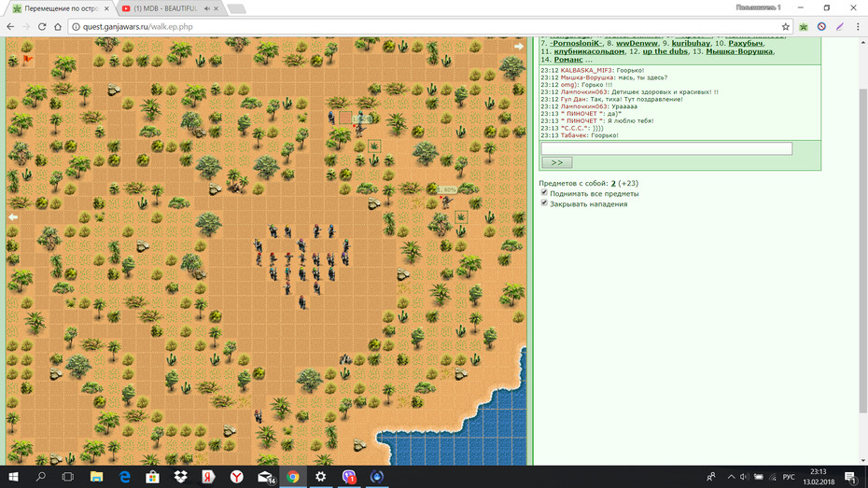
Task: Click chat nickname Табачек
Action: pyautogui.click(x=573, y=135)
